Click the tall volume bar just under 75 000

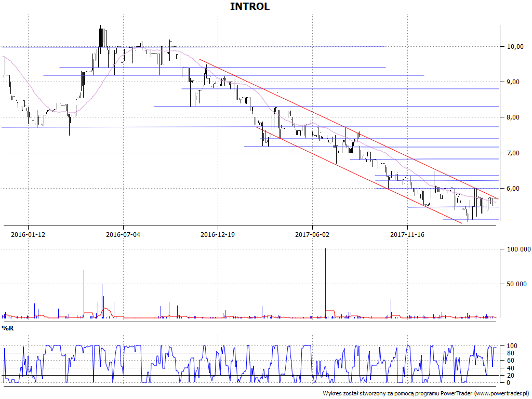pos(84,294)
